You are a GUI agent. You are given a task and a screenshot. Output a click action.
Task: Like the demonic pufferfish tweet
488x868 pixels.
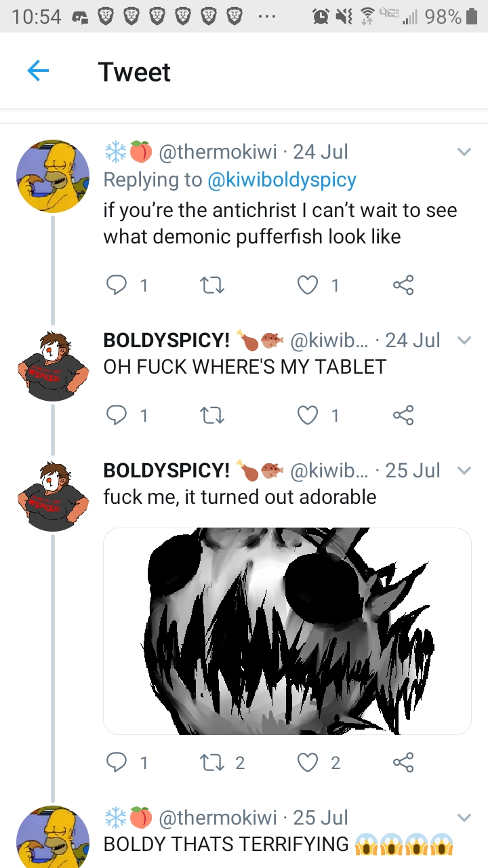pyautogui.click(x=308, y=285)
